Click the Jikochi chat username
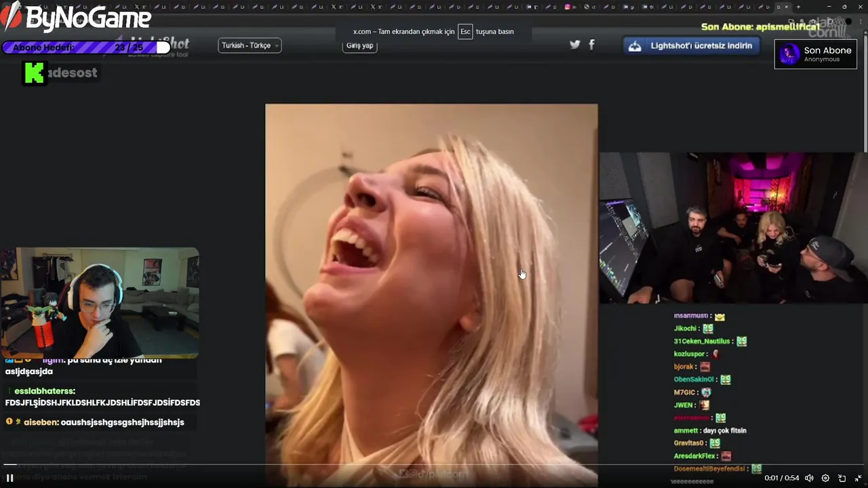 (x=686, y=329)
